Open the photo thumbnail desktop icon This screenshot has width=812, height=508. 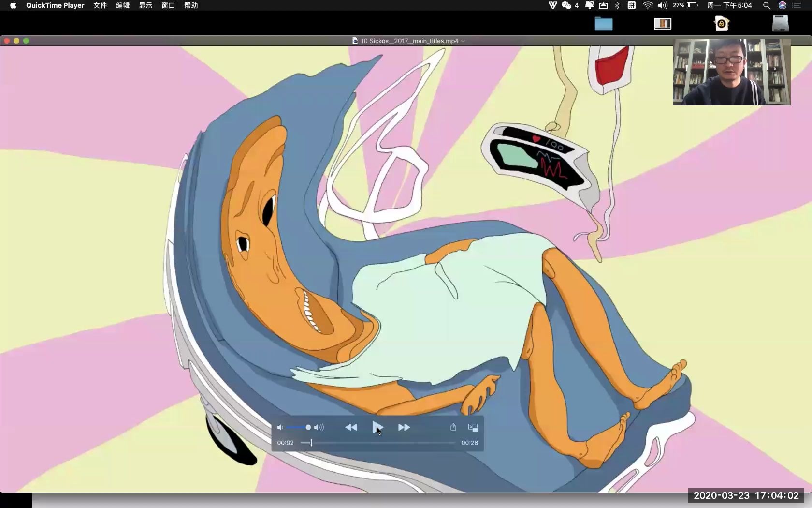tap(663, 24)
